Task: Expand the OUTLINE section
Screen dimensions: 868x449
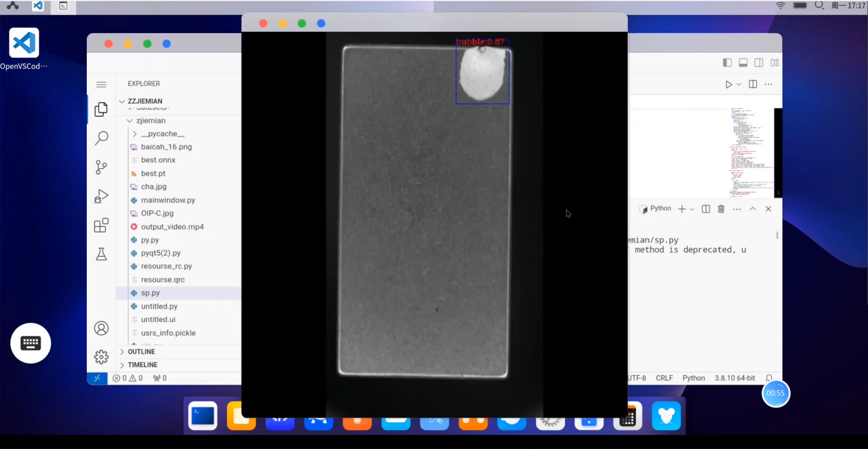Action: click(x=141, y=351)
